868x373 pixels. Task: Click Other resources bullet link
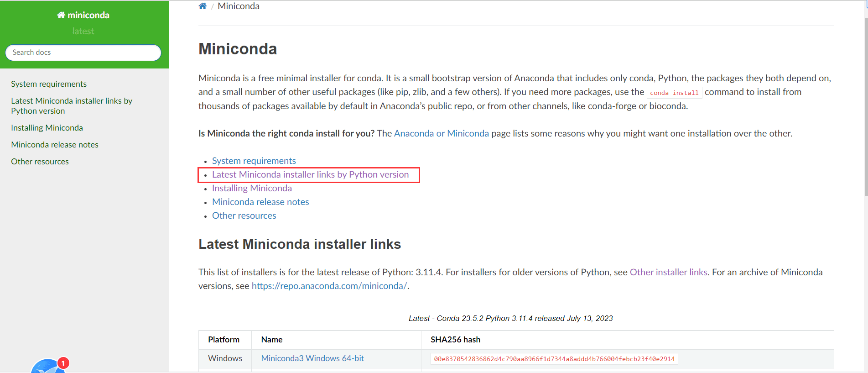(244, 215)
